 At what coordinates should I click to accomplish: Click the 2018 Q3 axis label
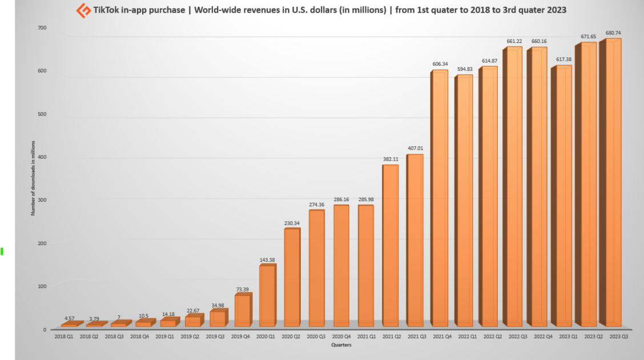tap(114, 337)
